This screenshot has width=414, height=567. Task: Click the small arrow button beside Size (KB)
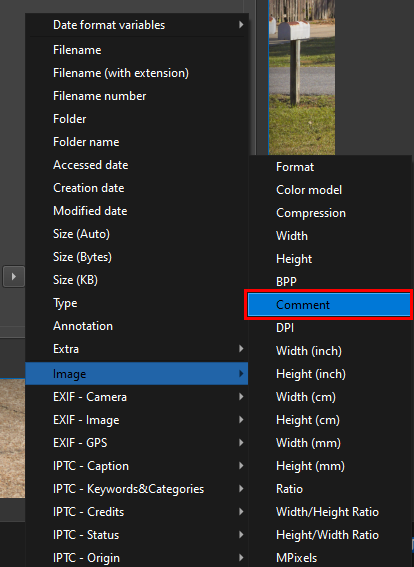[x=13, y=277]
